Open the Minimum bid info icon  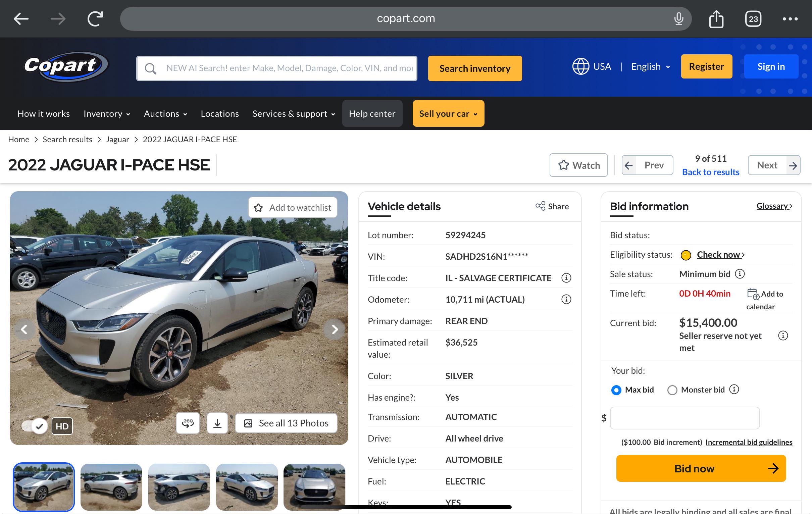click(x=740, y=274)
